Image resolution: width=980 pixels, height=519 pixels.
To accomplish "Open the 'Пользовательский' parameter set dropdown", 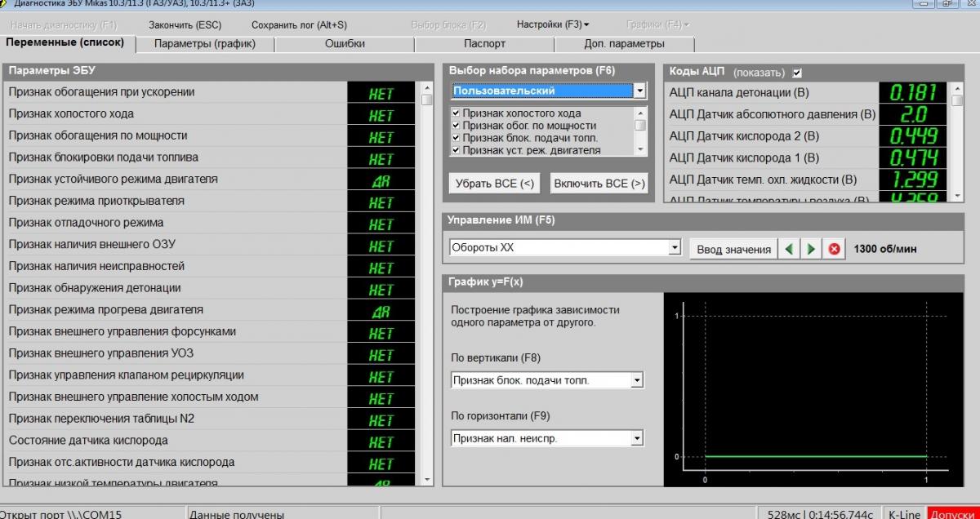I will [639, 91].
